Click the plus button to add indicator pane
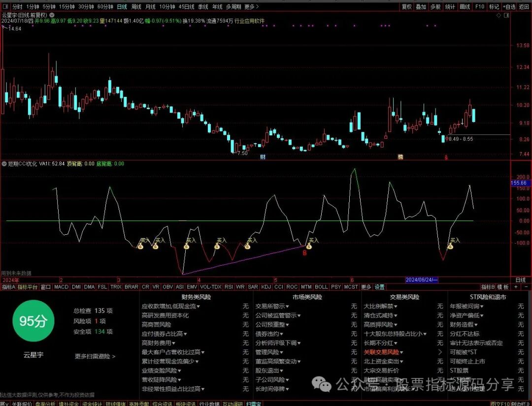Screen dimensions: 532x406 516,287
